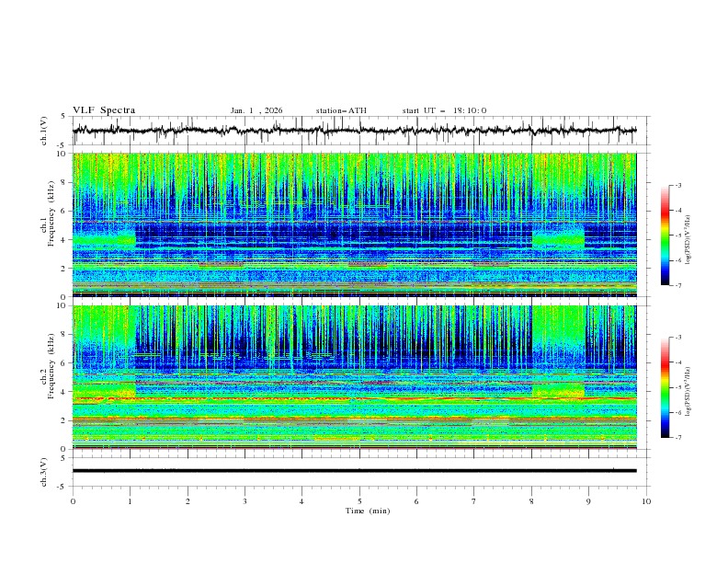Click the time axis tick label "4"

[301, 501]
